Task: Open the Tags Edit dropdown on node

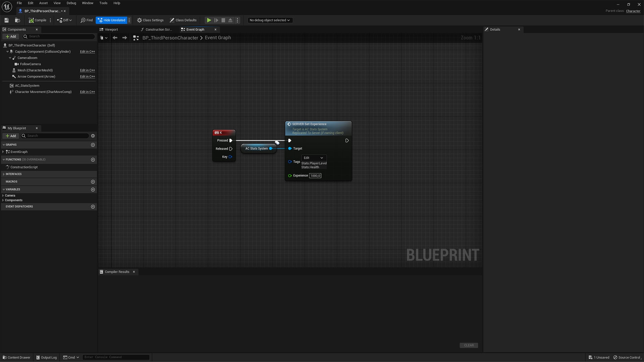Action: [314, 158]
